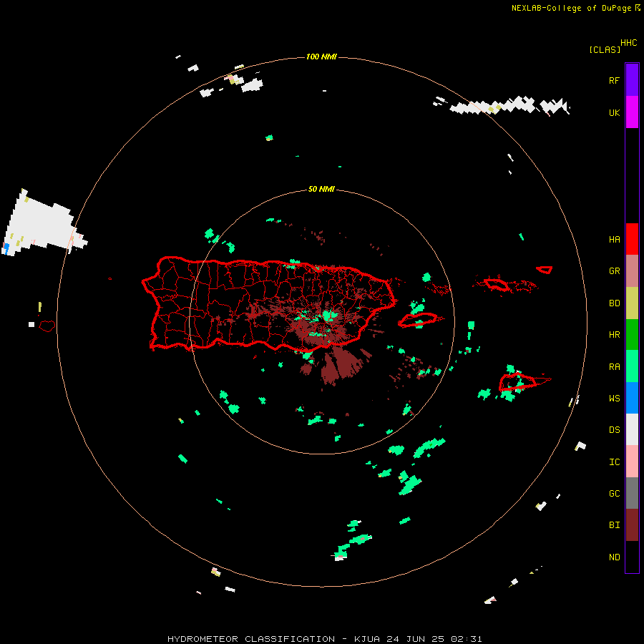
Task: Click the RA light green legend swatch
Action: point(632,366)
